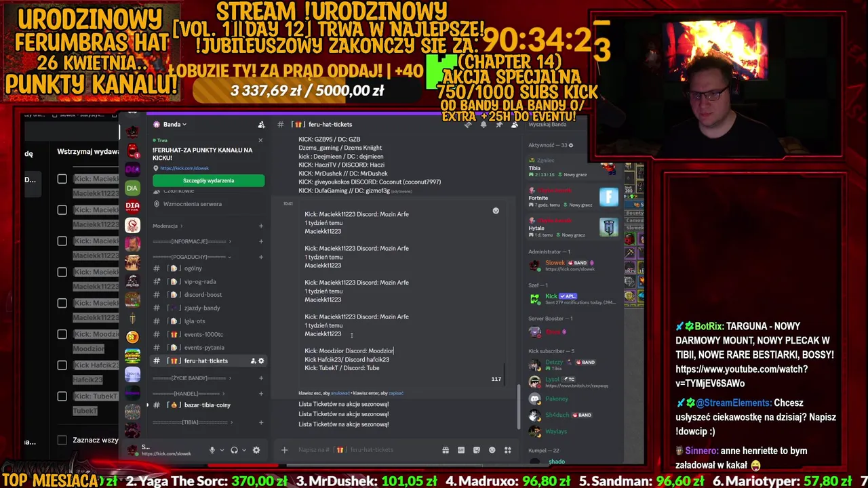The image size is (868, 488).
Task: Open the YouTube link in BotRix message
Action: [x=742, y=376]
